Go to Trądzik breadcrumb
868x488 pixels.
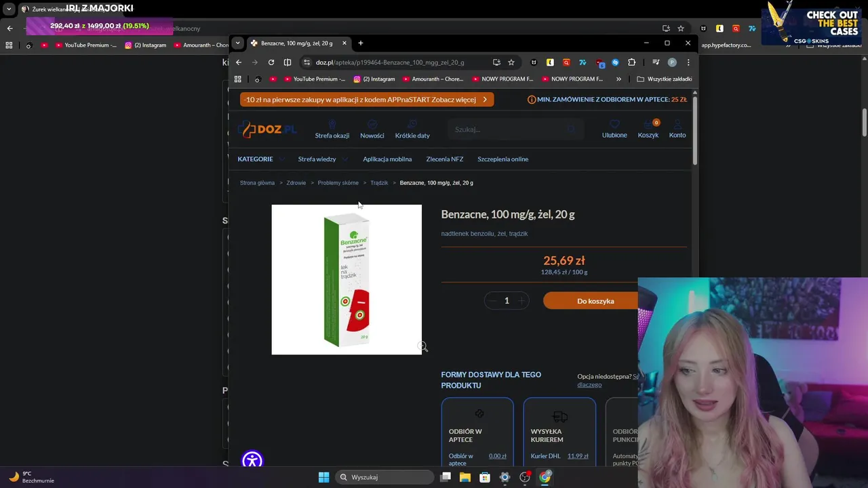(379, 183)
